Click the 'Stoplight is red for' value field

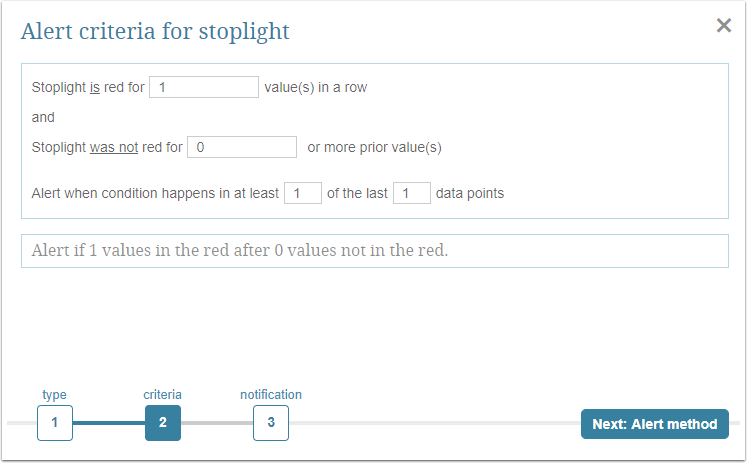click(x=205, y=87)
